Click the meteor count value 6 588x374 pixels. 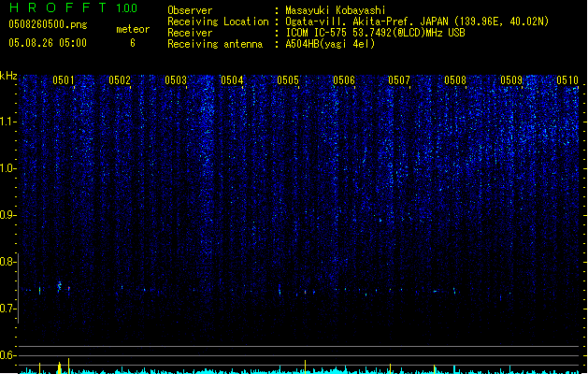(133, 43)
